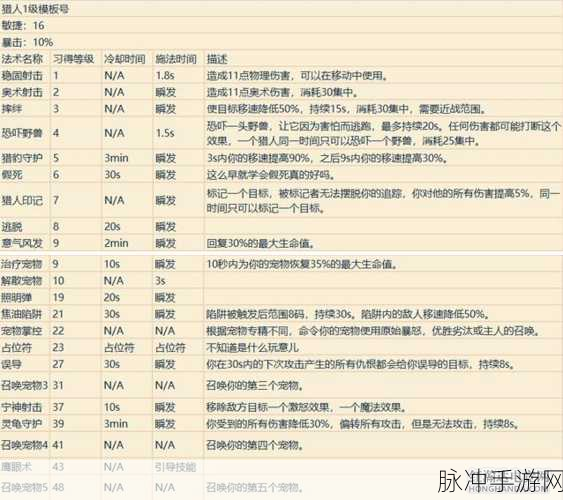The image size is (563, 500).
Task: Click the 施法时间 column header
Action: (176, 59)
